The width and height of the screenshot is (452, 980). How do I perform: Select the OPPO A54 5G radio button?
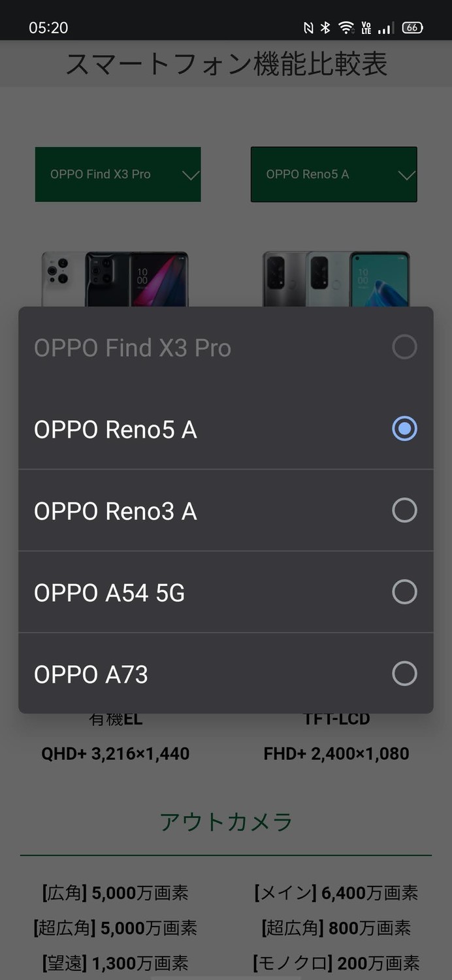point(404,592)
